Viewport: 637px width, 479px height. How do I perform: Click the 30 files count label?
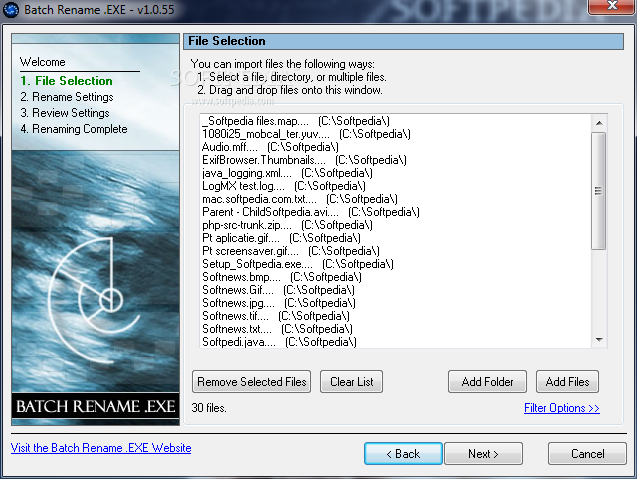point(209,407)
